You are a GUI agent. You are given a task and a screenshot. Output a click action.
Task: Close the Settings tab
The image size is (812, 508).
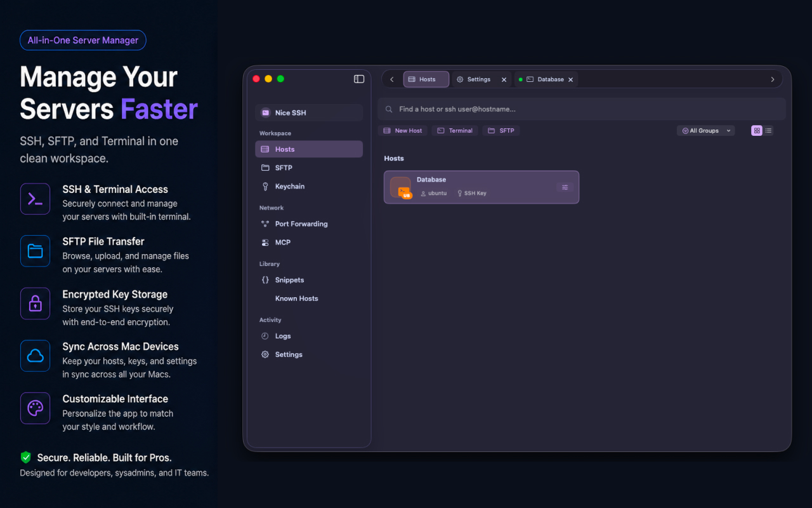(504, 79)
